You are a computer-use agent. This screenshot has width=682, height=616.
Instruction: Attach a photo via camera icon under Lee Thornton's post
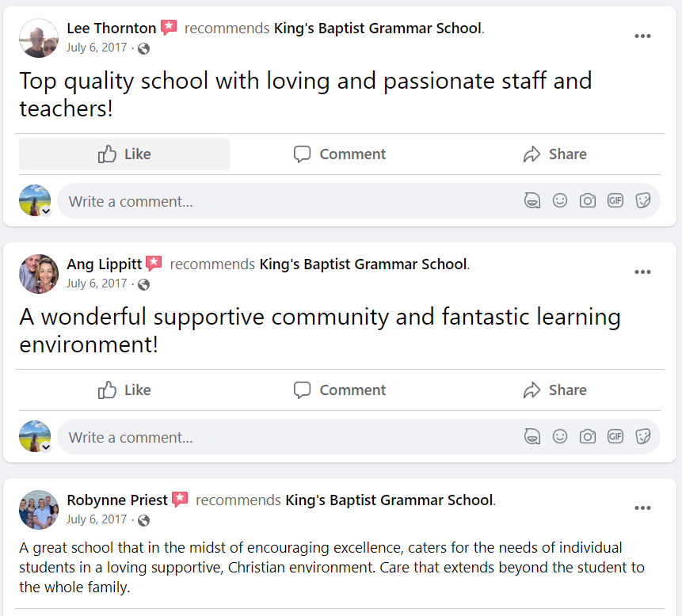click(x=587, y=201)
